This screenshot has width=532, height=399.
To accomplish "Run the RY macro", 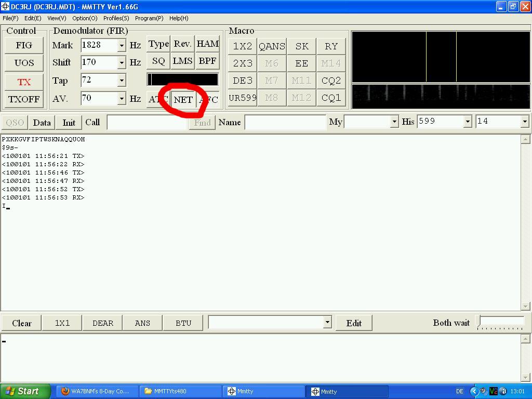I will point(331,46).
